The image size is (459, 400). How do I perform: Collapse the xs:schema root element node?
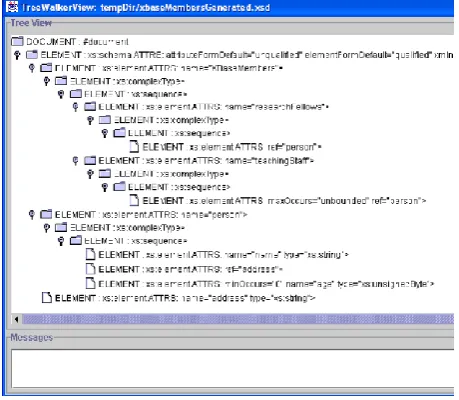coord(17,55)
